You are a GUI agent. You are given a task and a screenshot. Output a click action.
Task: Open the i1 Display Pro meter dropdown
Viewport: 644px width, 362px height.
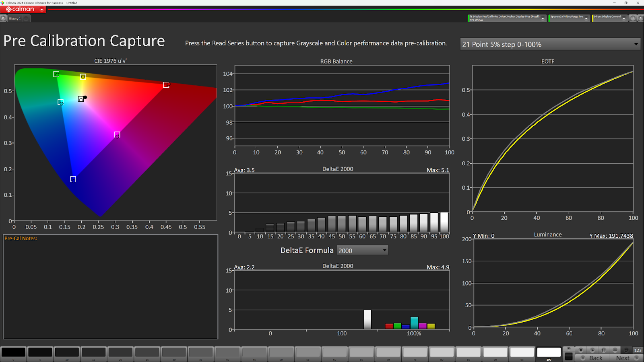coord(543,19)
